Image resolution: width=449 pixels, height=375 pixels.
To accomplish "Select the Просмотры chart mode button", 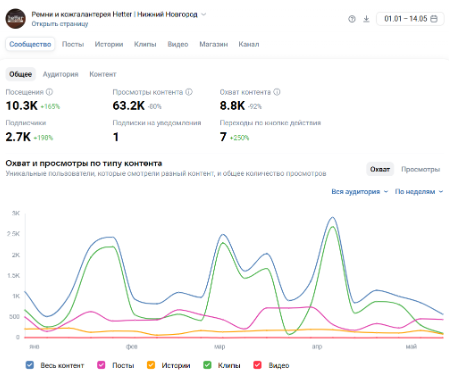I will coord(420,169).
